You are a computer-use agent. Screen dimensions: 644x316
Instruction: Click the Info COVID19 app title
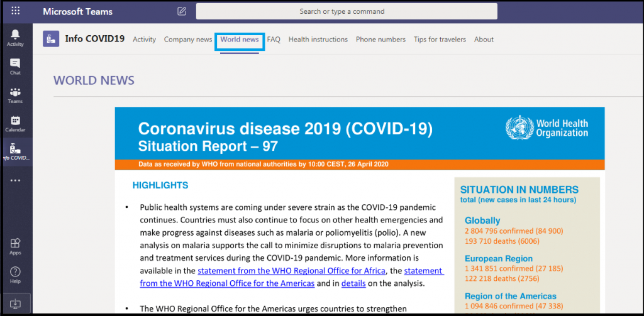[95, 39]
